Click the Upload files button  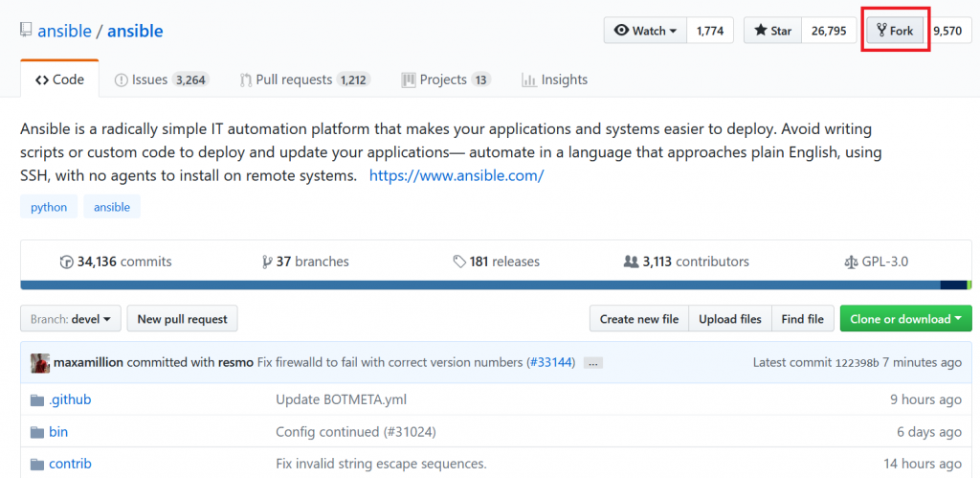pyautogui.click(x=730, y=319)
